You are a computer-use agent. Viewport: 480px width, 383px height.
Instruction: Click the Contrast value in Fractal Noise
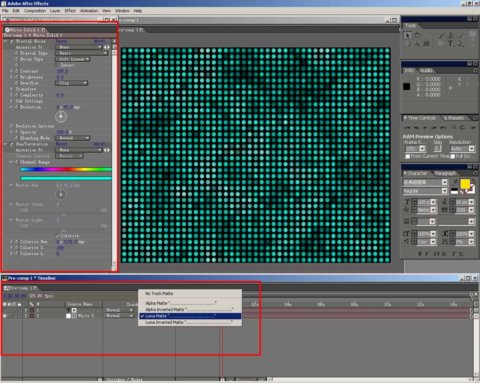click(x=62, y=71)
